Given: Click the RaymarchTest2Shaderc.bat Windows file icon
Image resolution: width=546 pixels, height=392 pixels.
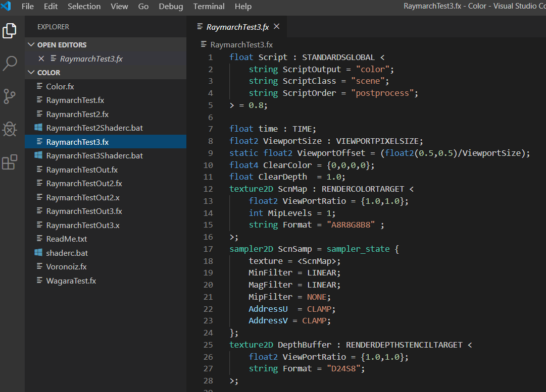Looking at the screenshot, I should [39, 128].
